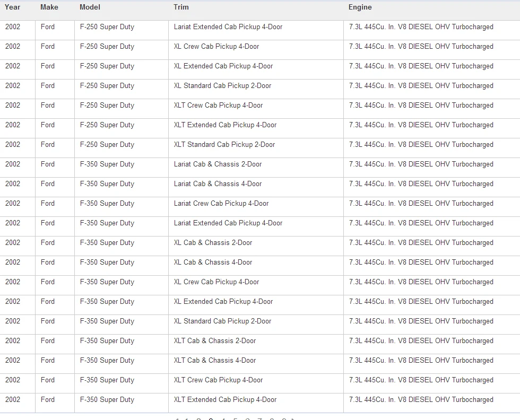This screenshot has width=520, height=420.
Task: Click Model cell in F-250 XLT Standard Cab row
Action: pos(107,145)
